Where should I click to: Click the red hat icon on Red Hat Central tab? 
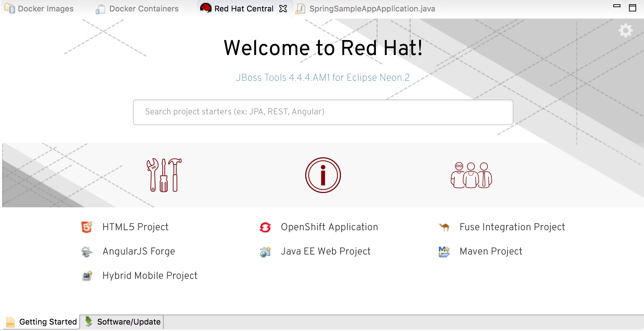coord(205,8)
